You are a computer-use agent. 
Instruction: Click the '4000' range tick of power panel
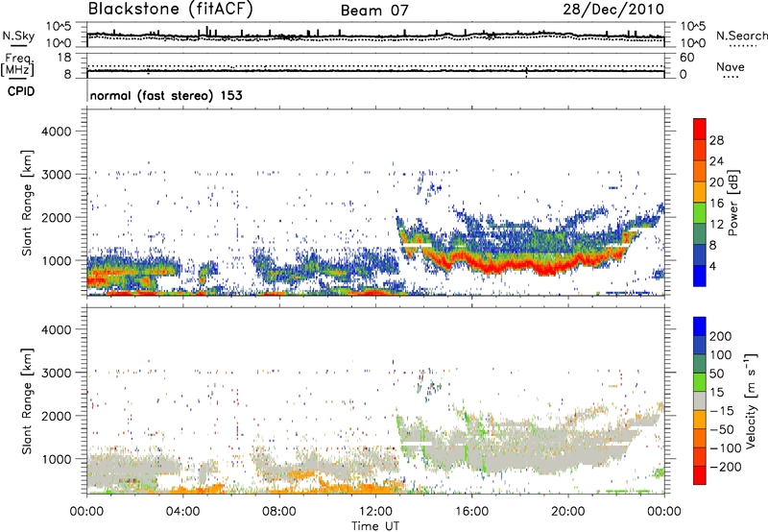[56, 132]
